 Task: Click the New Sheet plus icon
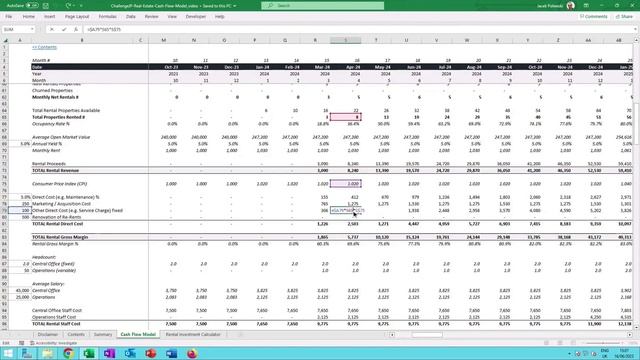[240, 335]
